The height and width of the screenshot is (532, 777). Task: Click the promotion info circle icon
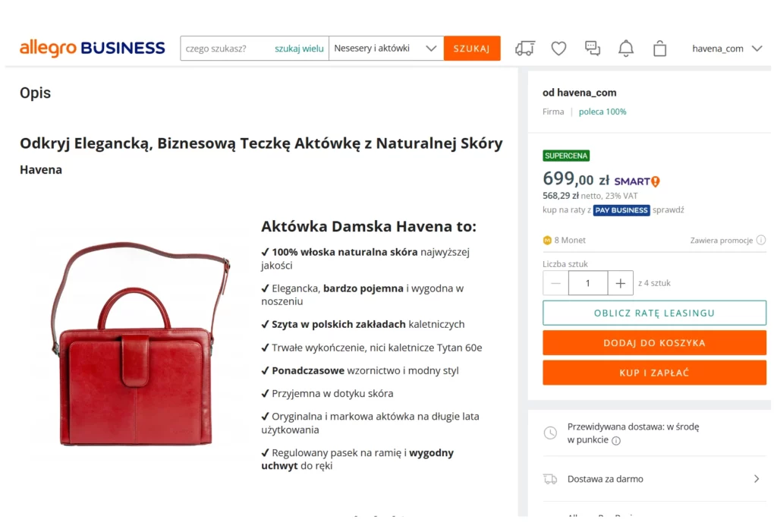point(761,241)
